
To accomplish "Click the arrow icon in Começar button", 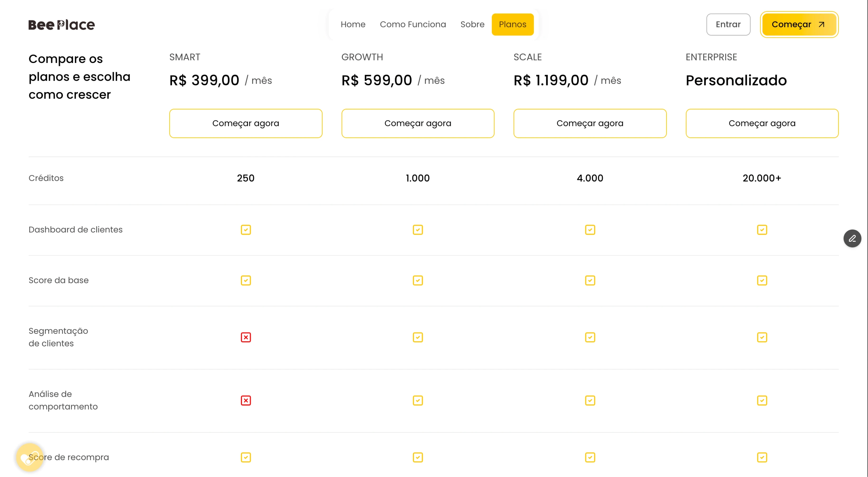I will [x=821, y=25].
